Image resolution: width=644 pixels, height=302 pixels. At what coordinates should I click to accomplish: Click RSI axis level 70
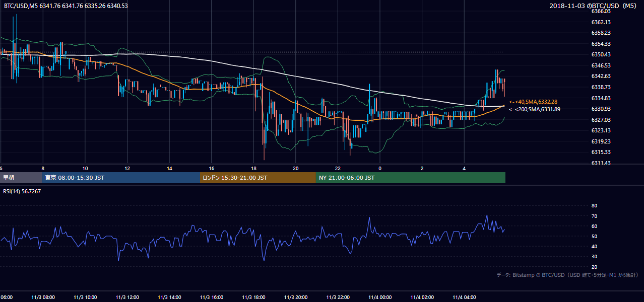(594, 216)
